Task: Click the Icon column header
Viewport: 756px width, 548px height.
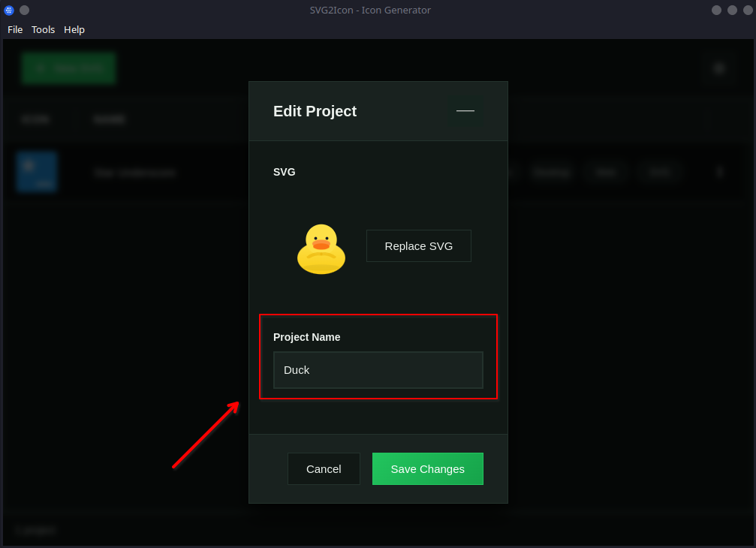Action: [36, 119]
